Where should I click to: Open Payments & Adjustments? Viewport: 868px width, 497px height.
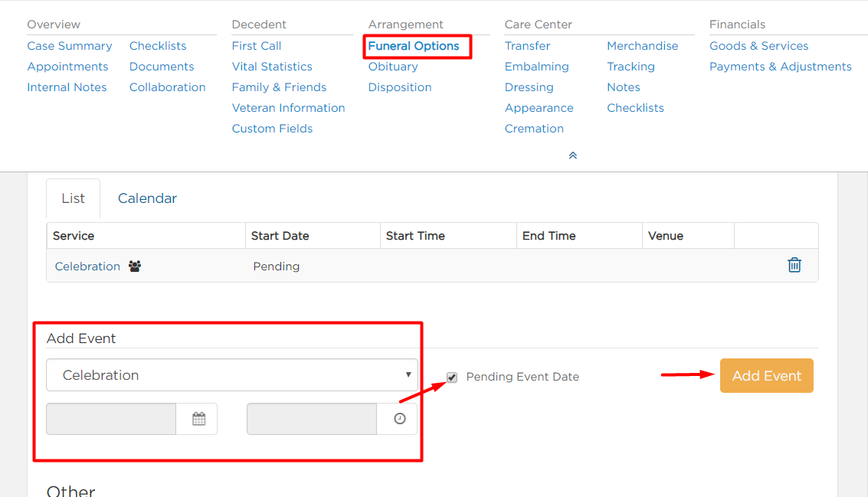coord(781,67)
